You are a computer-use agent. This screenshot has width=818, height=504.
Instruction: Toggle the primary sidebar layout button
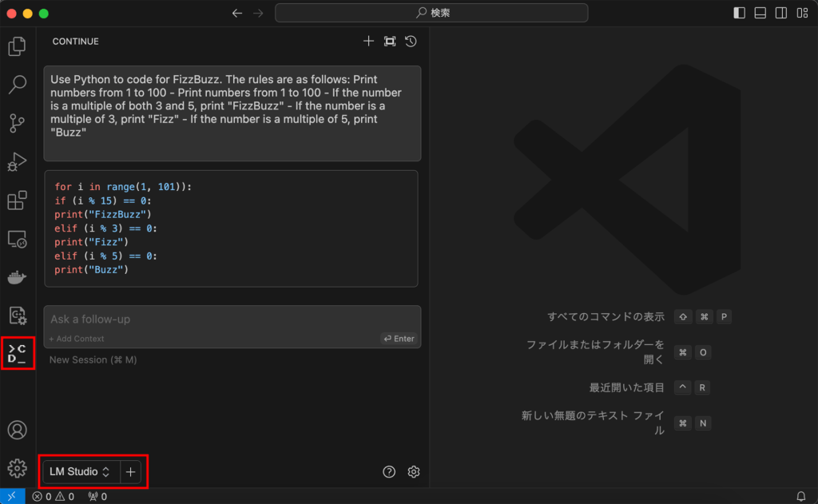point(739,13)
